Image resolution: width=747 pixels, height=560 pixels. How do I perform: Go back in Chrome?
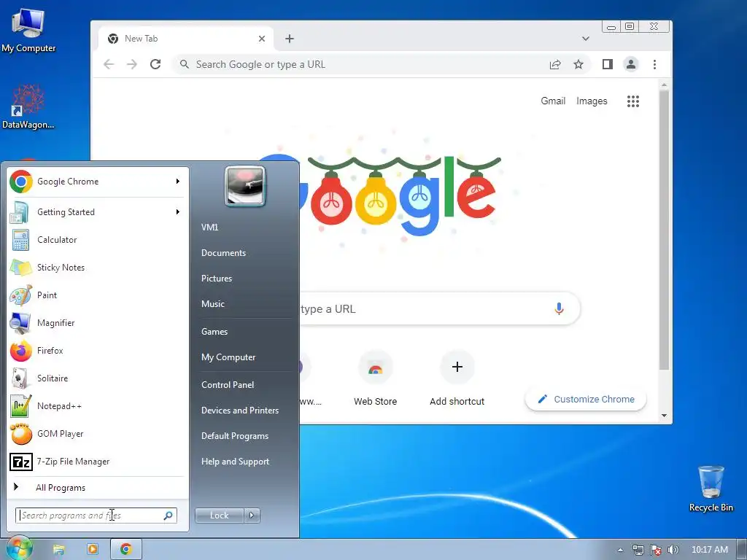point(109,64)
